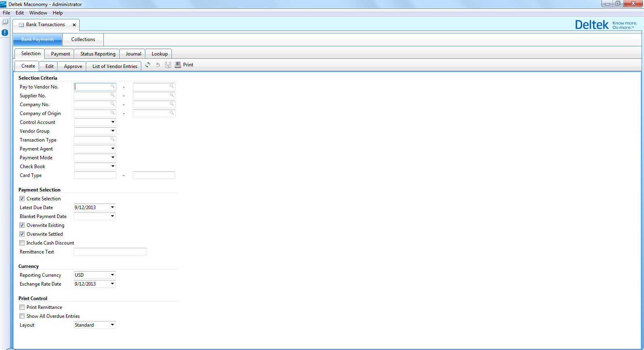Uncheck Overwrite Settled checkbox
644x350 pixels.
click(x=22, y=234)
